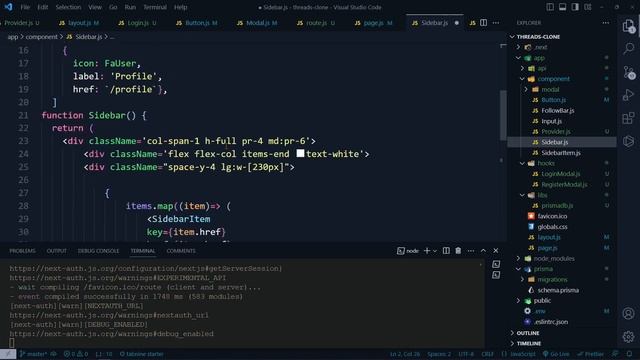Click the Ln 2, Col 28 cursor position
Viewport: 640px width, 360px height.
[404, 354]
